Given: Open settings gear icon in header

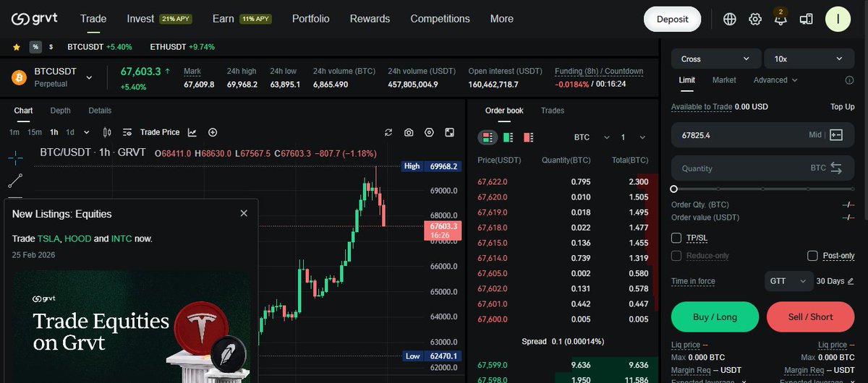Looking at the screenshot, I should point(755,20).
